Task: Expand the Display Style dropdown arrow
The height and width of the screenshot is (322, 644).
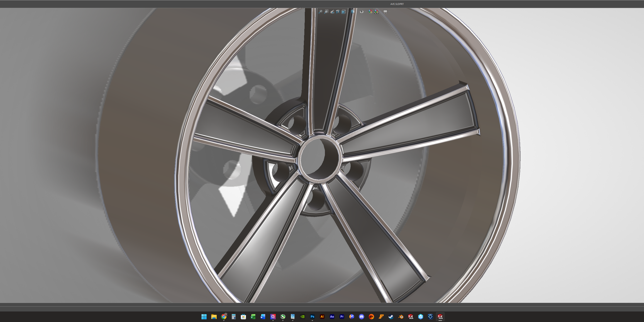Action: coord(357,12)
